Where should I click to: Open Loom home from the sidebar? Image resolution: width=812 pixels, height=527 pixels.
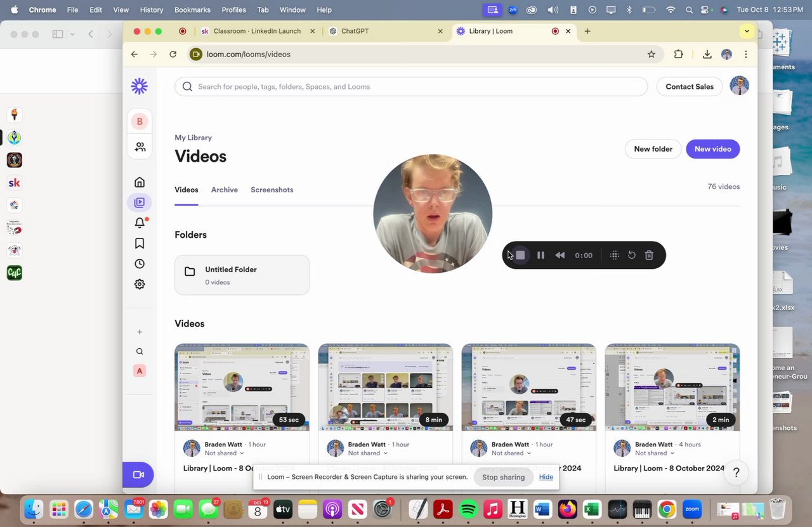(140, 182)
